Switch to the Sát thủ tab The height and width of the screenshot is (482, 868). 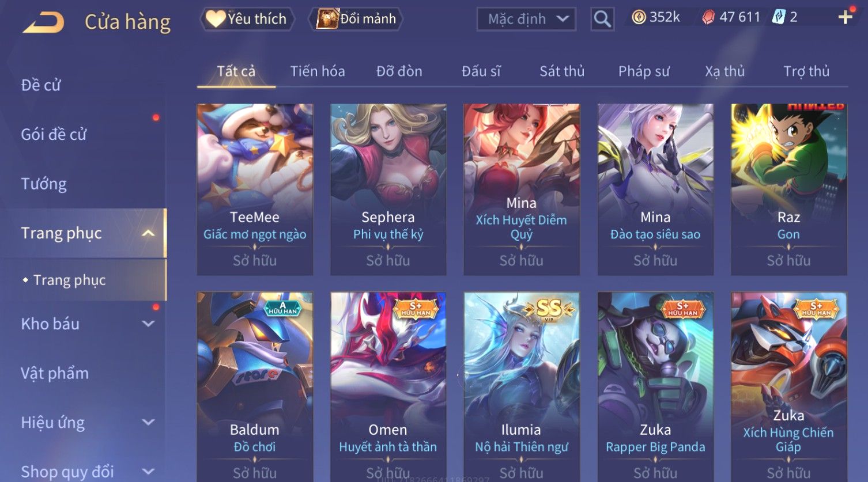[x=562, y=71]
